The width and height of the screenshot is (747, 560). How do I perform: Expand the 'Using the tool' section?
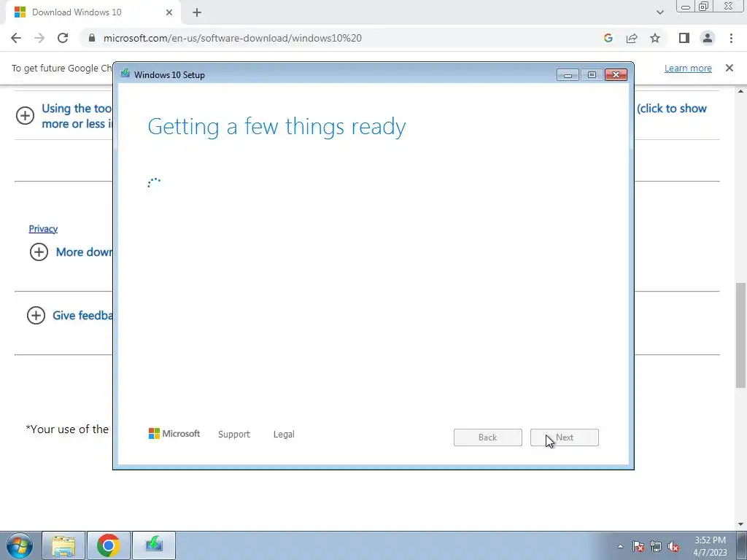tap(25, 115)
